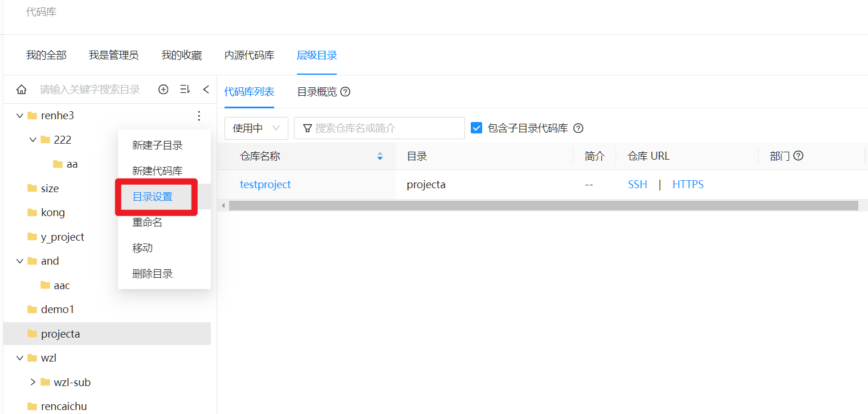Click the home icon in directory panel
Screen dimensions: 868x414
point(22,90)
